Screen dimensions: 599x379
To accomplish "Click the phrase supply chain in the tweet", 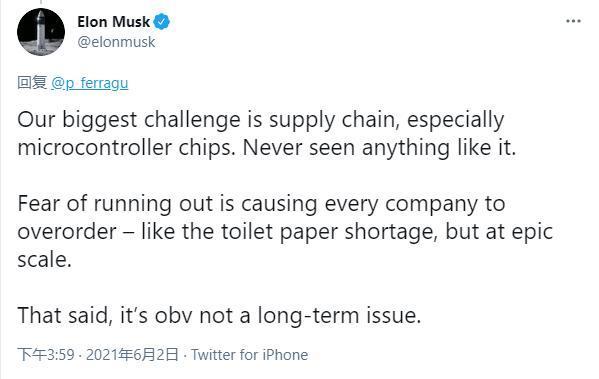I will coord(332,120).
